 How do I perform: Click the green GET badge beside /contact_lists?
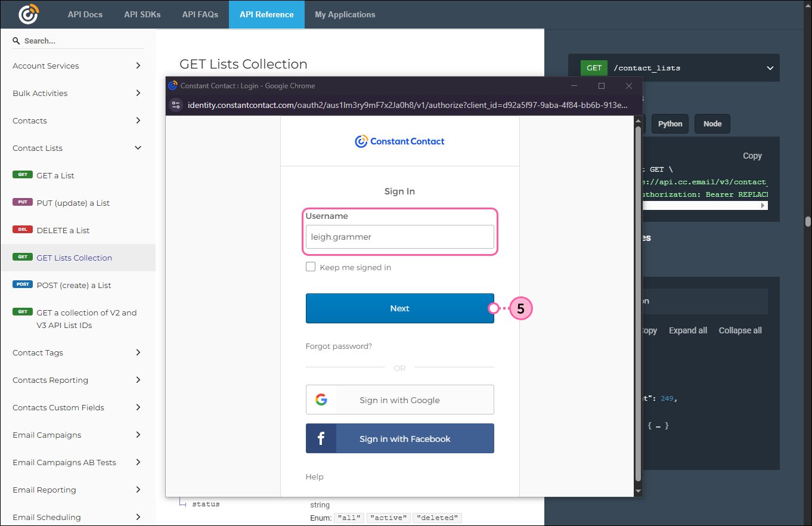(x=594, y=68)
